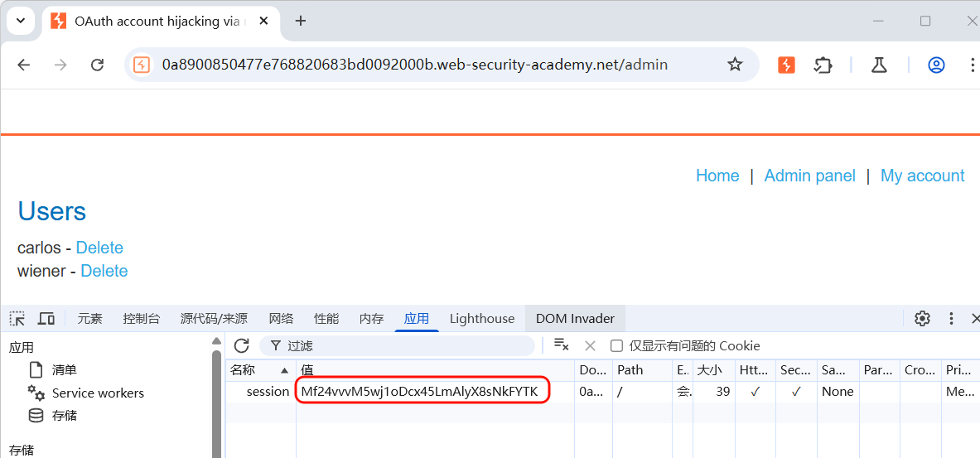Open the Chrome extensions puzzle icon
Image resolution: width=980 pixels, height=458 pixels.
point(823,65)
